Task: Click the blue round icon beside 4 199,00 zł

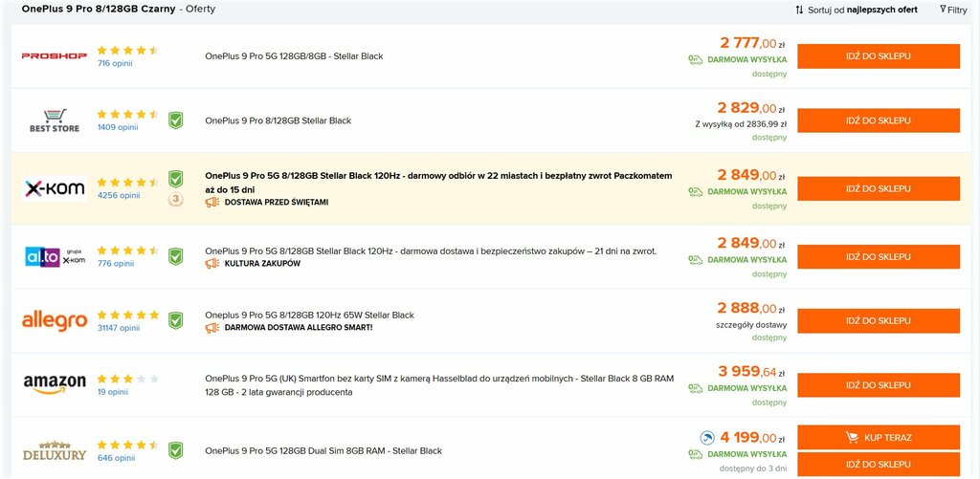Action: pyautogui.click(x=707, y=438)
